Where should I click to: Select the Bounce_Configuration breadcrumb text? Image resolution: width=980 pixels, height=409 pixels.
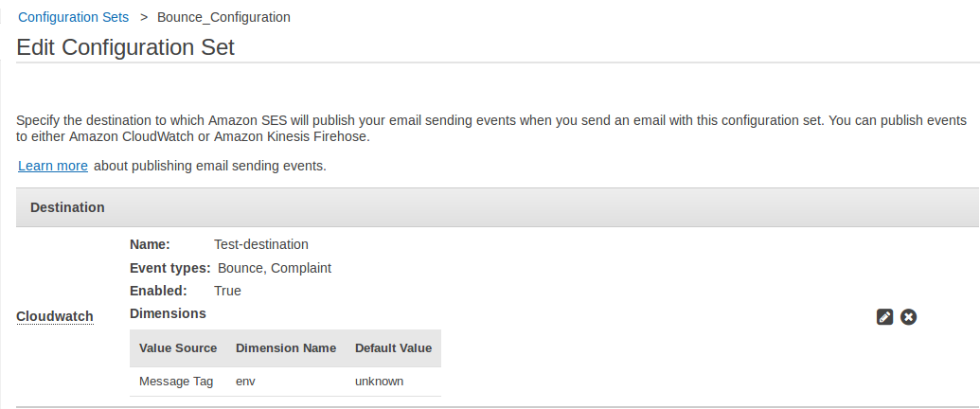point(223,17)
